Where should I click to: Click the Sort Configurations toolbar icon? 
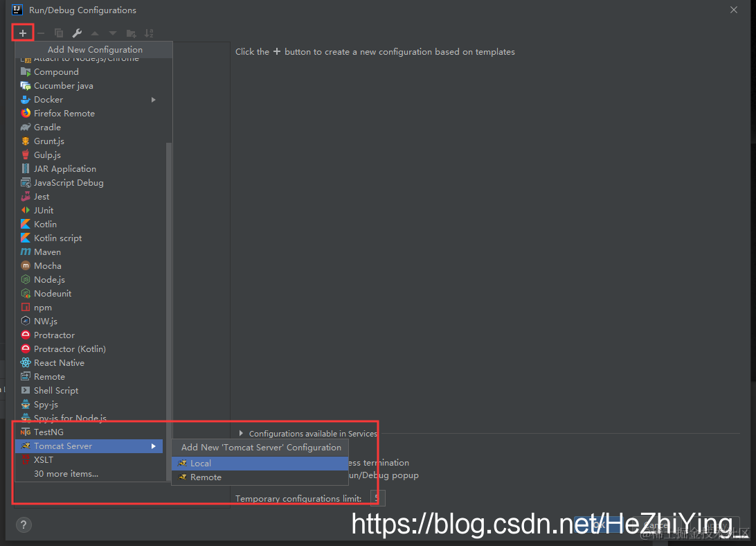149,33
